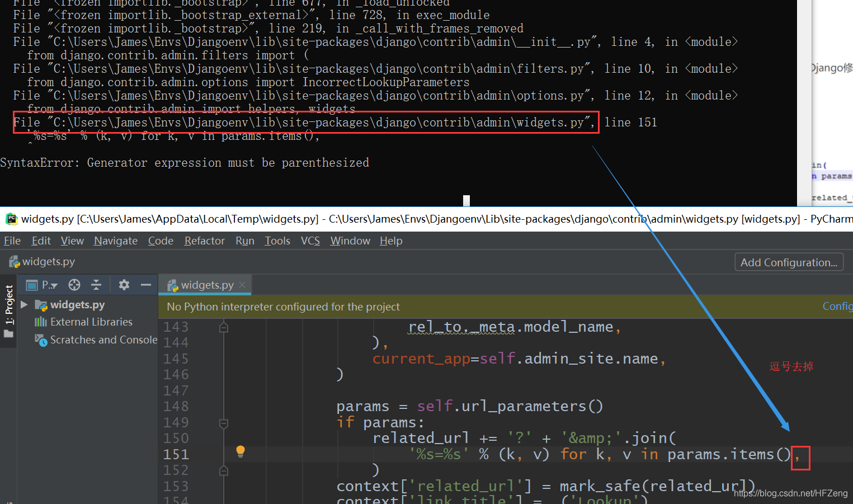The height and width of the screenshot is (504, 853).
Task: Open the Navigate menu
Action: click(116, 241)
